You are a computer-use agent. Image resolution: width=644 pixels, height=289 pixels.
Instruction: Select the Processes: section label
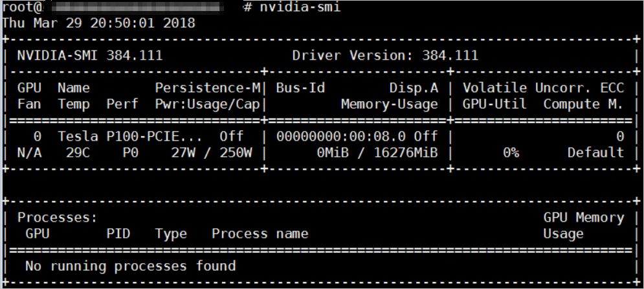pyautogui.click(x=58, y=218)
